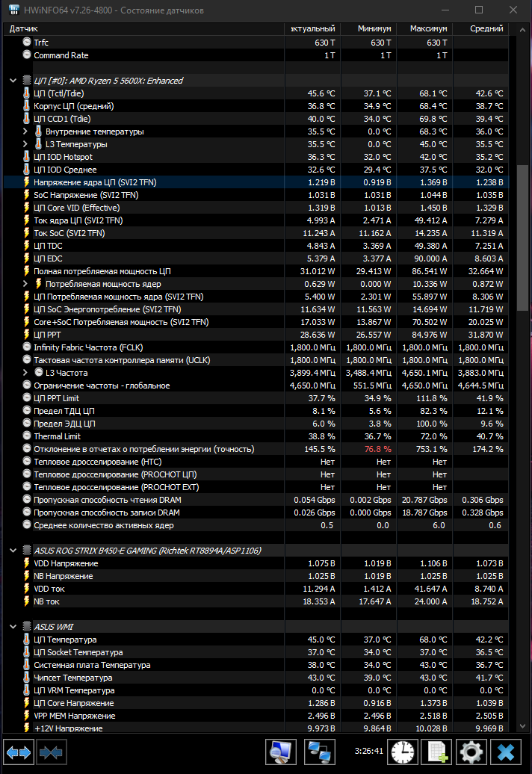The height and width of the screenshot is (774, 532).
Task: Click the expand sensor view arrows button
Action: [x=18, y=752]
